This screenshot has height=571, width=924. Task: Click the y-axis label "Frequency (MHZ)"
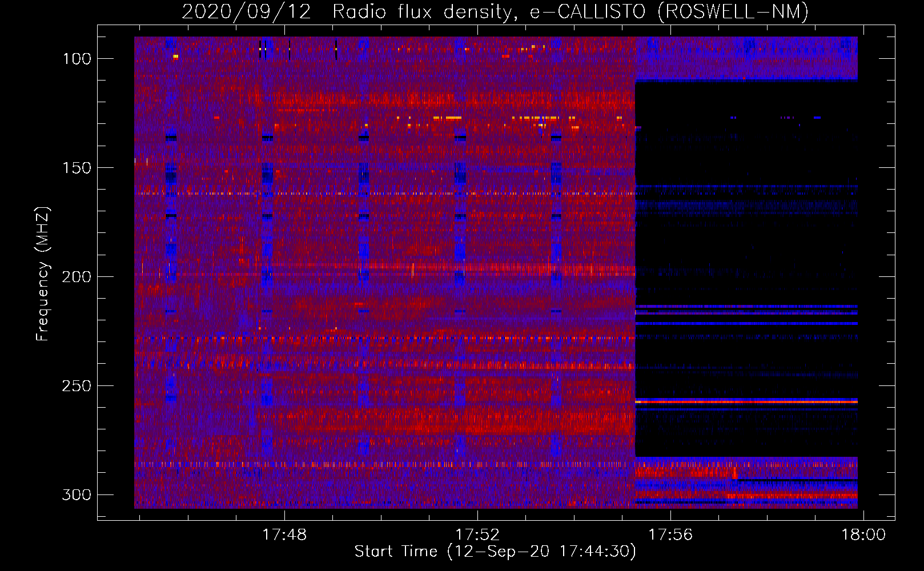42,274
